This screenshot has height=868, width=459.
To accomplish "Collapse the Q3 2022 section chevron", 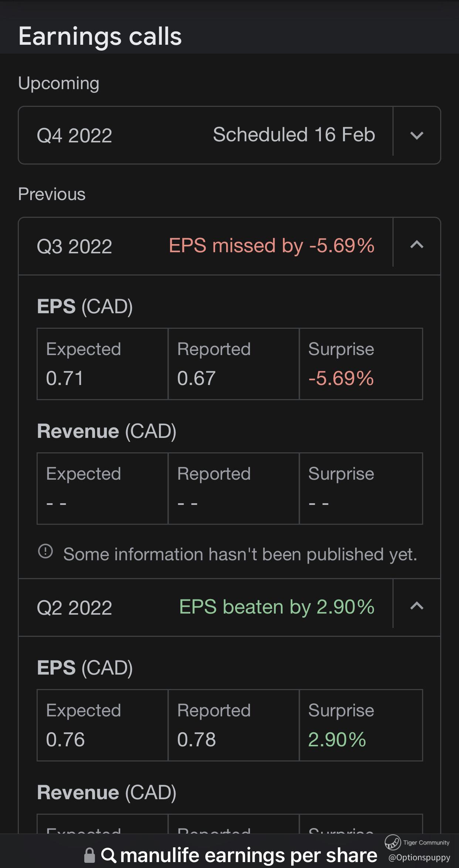I will point(416,245).
